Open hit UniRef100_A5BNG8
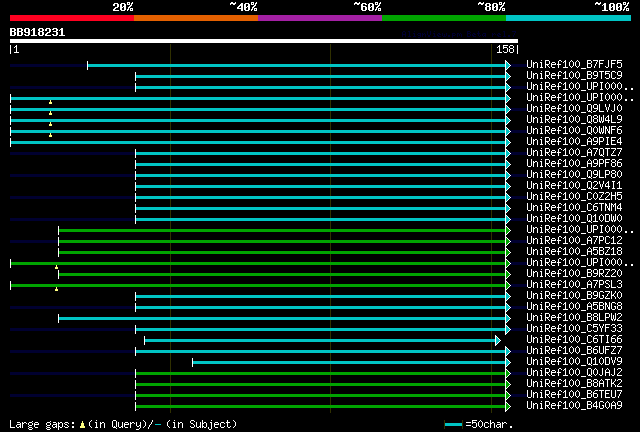Screen dimensions: 640x432 (574, 307)
